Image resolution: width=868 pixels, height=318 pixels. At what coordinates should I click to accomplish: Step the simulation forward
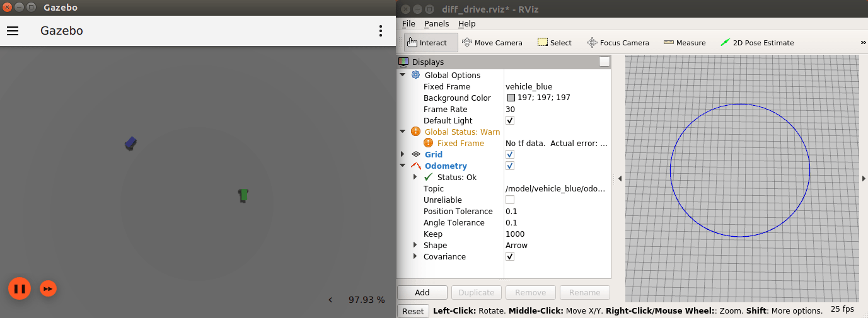[x=48, y=288]
